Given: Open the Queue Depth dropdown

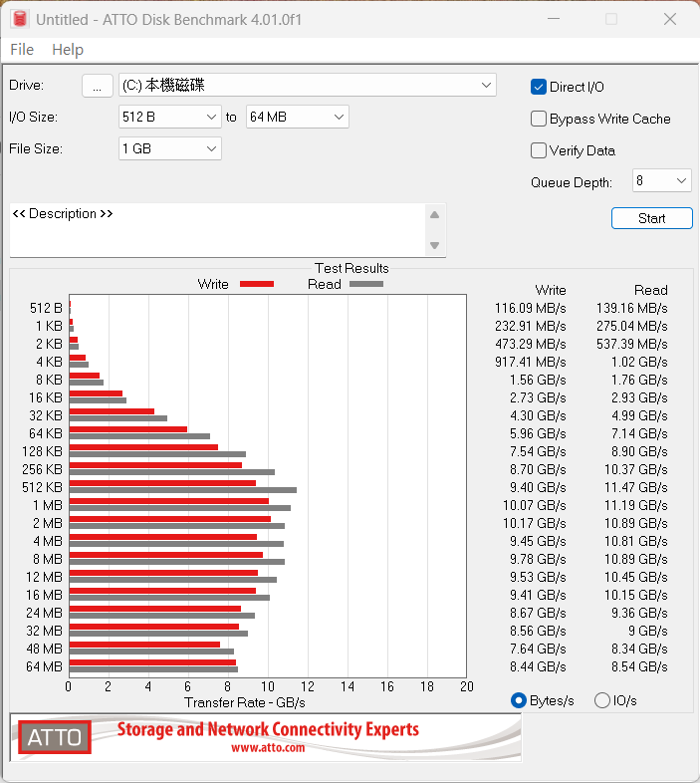Looking at the screenshot, I should click(x=661, y=180).
